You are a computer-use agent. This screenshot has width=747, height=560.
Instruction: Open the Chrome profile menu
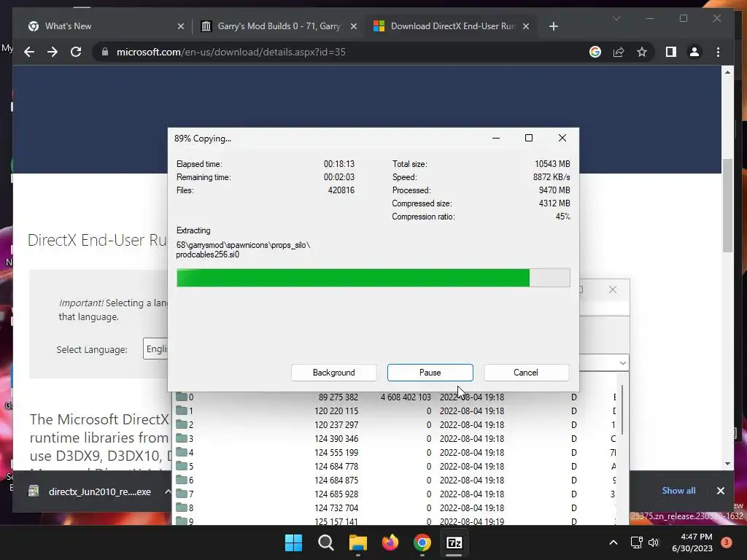pyautogui.click(x=694, y=52)
